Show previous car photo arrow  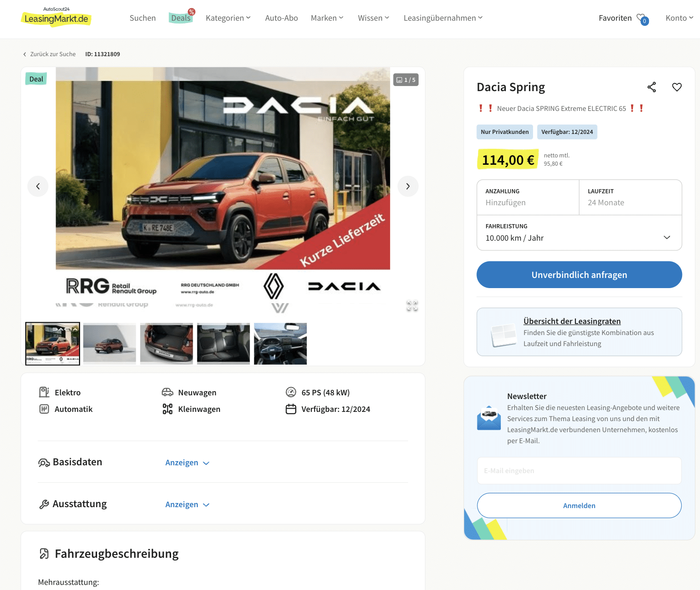click(x=38, y=186)
